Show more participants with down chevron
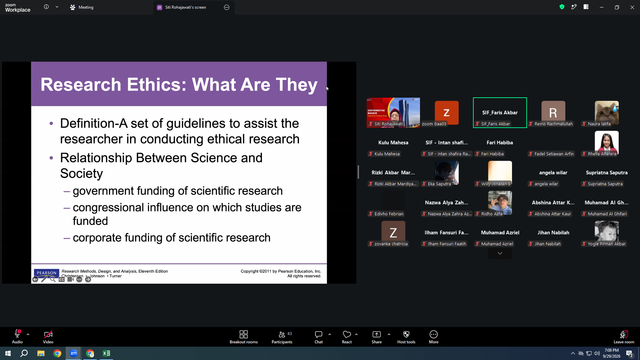Screen dimensions: 640x360 pyautogui.click(x=500, y=253)
